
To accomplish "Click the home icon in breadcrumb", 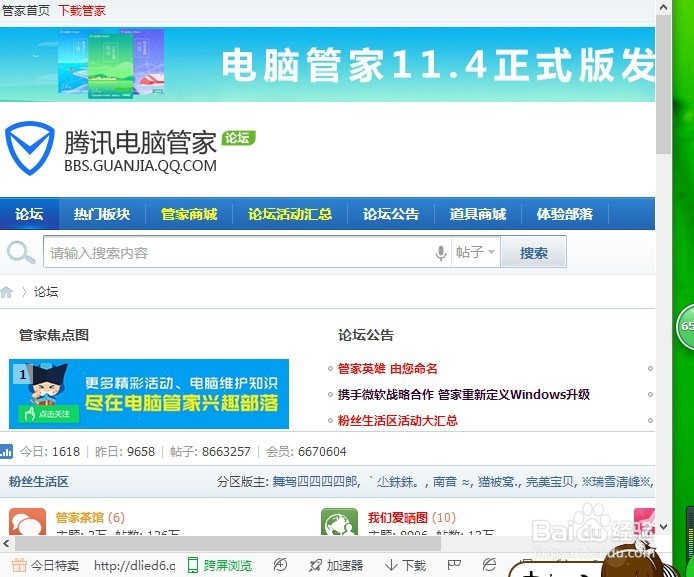I will click(7, 292).
